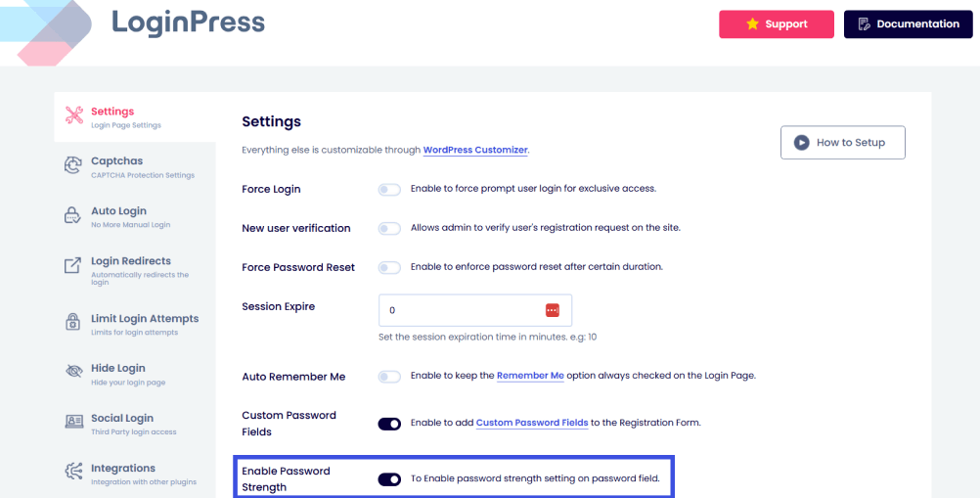The height and width of the screenshot is (498, 980).
Task: Click the Social Login ID card icon
Action: tap(74, 423)
